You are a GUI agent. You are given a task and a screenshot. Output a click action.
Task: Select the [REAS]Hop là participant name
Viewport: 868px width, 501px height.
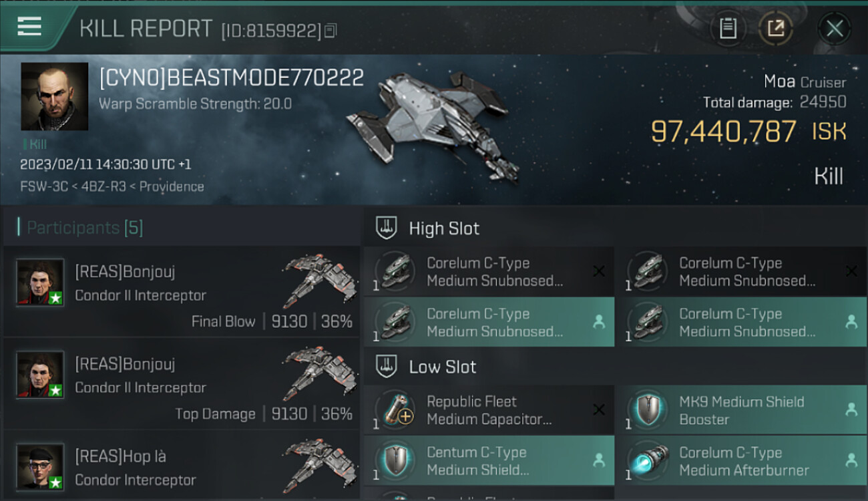coord(120,457)
